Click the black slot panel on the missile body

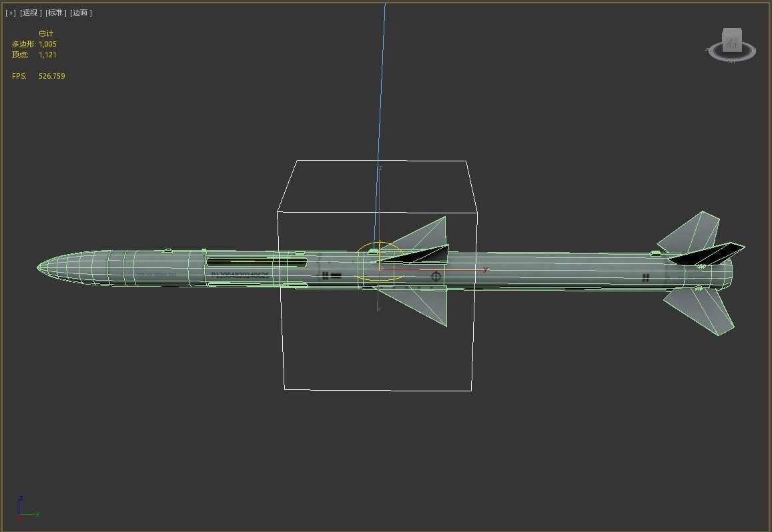click(x=256, y=262)
